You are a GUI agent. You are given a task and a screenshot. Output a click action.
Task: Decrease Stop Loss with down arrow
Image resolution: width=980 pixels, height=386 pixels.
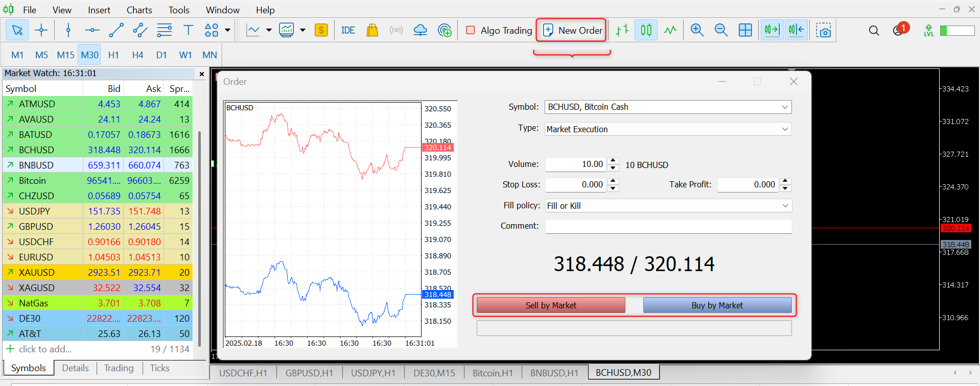point(614,188)
